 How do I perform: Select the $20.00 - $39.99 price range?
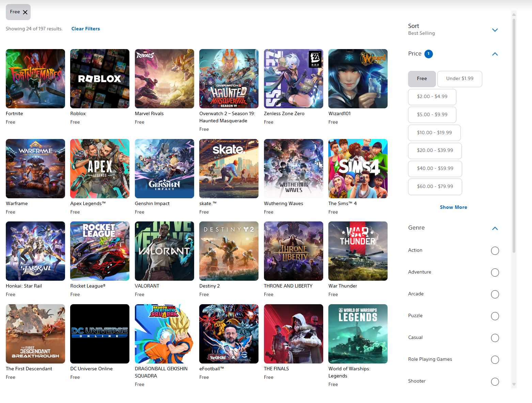click(435, 151)
